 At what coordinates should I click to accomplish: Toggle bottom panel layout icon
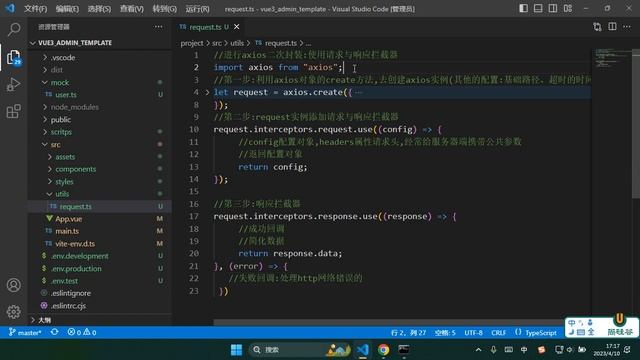pos(538,8)
